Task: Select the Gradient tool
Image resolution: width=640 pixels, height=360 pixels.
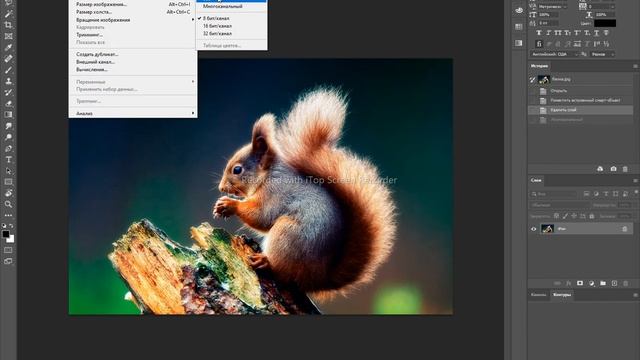Action: coord(8,115)
